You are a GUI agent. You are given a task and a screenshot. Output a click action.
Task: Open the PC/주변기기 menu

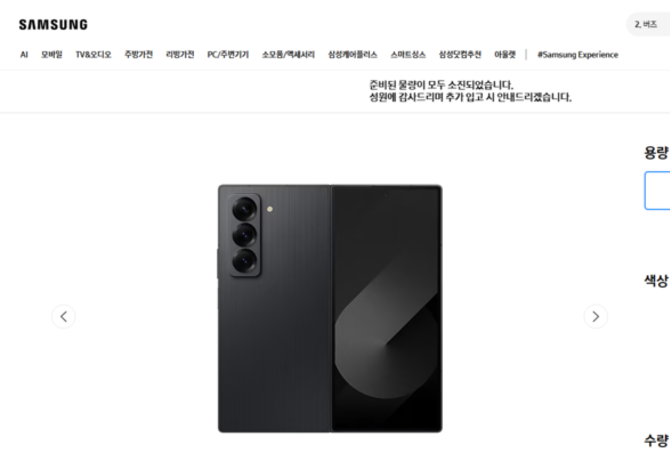click(x=228, y=55)
